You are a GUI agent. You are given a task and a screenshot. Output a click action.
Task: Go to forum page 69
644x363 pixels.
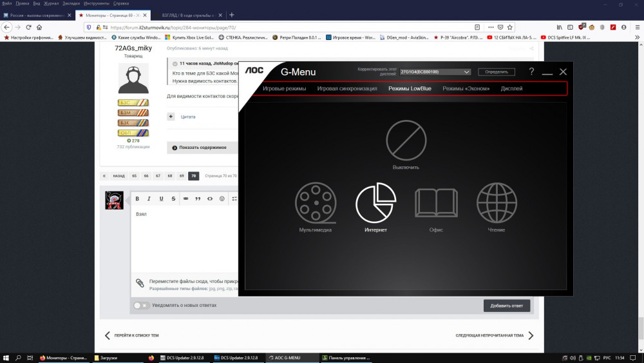(x=182, y=175)
